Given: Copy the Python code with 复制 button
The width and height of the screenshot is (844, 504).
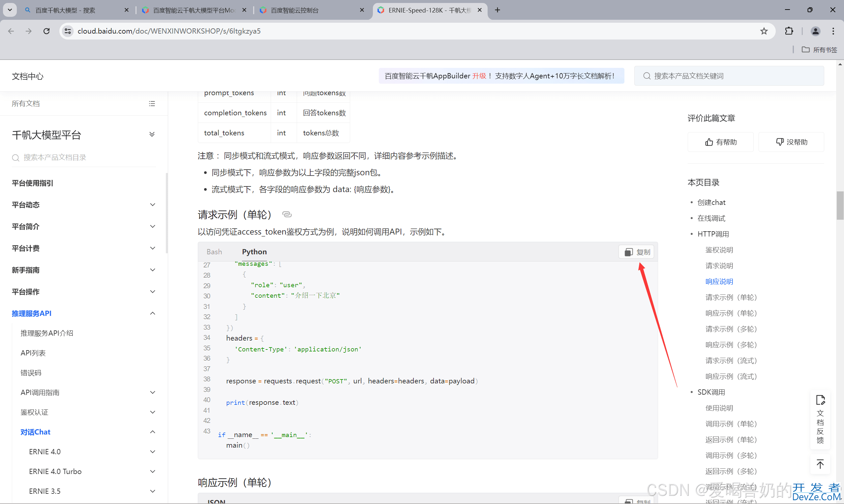Looking at the screenshot, I should click(x=637, y=252).
